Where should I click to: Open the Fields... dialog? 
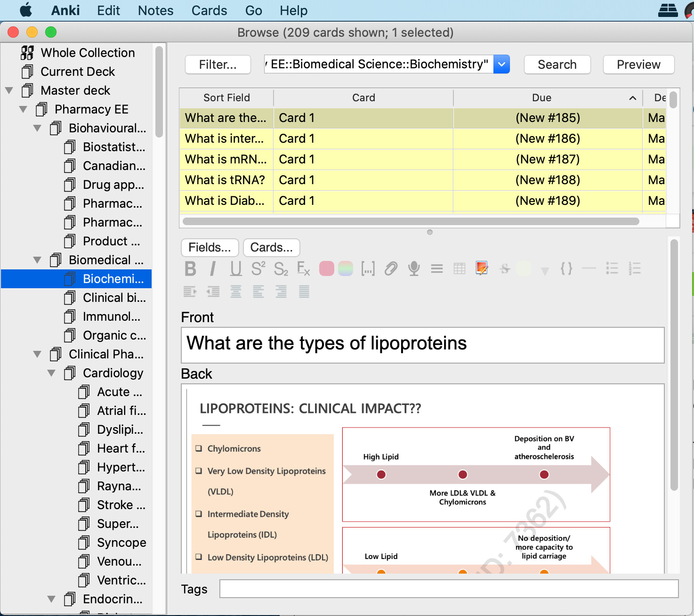click(x=210, y=247)
